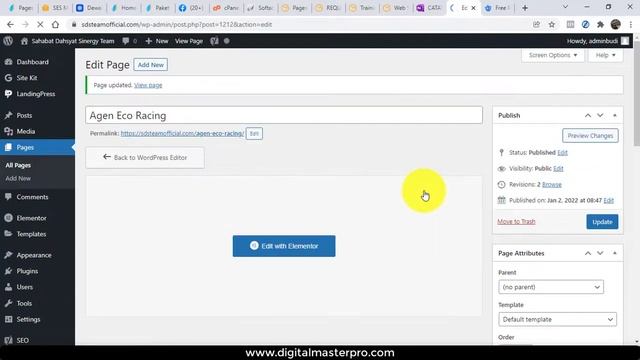Click browser back arrow

tap(10, 24)
